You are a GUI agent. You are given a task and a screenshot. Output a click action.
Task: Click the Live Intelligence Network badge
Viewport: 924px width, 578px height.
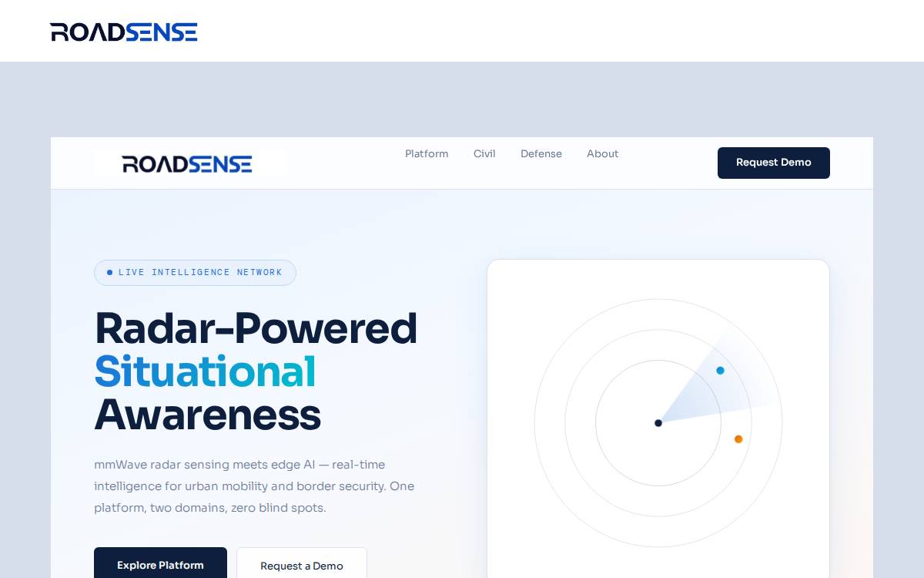(x=195, y=272)
